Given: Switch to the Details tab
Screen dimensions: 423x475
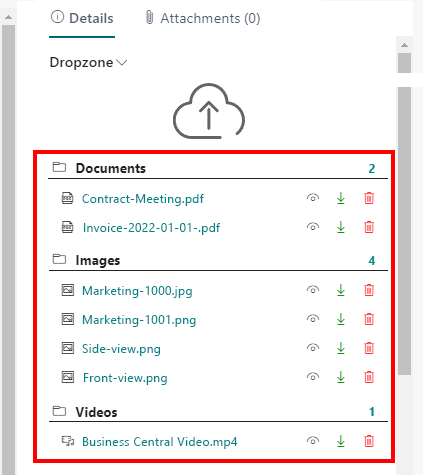Looking at the screenshot, I should 82,18.
